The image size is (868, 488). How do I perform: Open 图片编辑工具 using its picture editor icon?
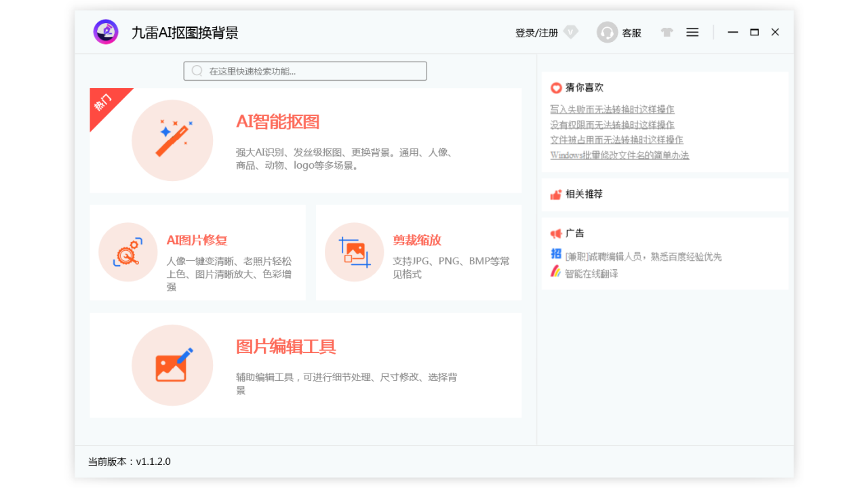point(172,365)
